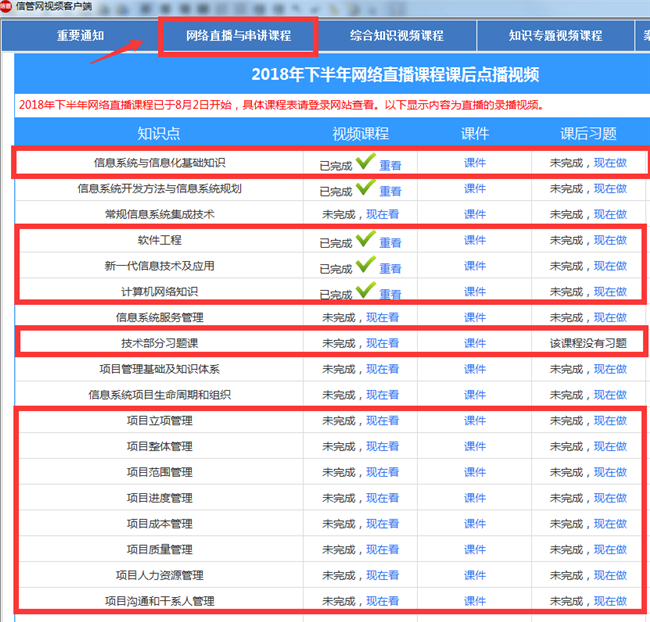Click 重看 for 信息系统与信息化基础知识
The height and width of the screenshot is (622, 650).
(x=390, y=166)
